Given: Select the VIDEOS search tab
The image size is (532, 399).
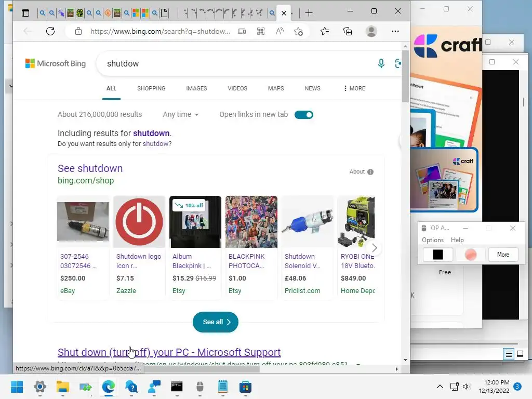Looking at the screenshot, I should (237, 88).
